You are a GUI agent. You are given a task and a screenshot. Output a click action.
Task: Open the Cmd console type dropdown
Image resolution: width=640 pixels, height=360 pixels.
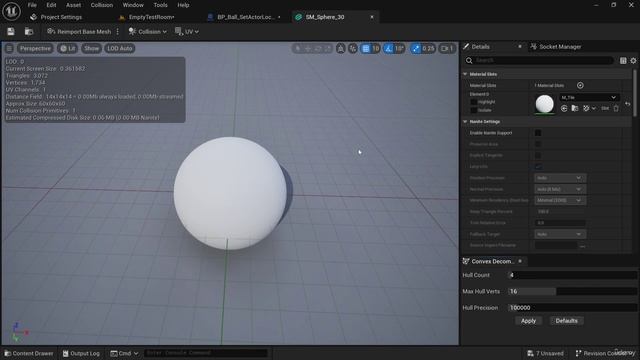[124, 353]
